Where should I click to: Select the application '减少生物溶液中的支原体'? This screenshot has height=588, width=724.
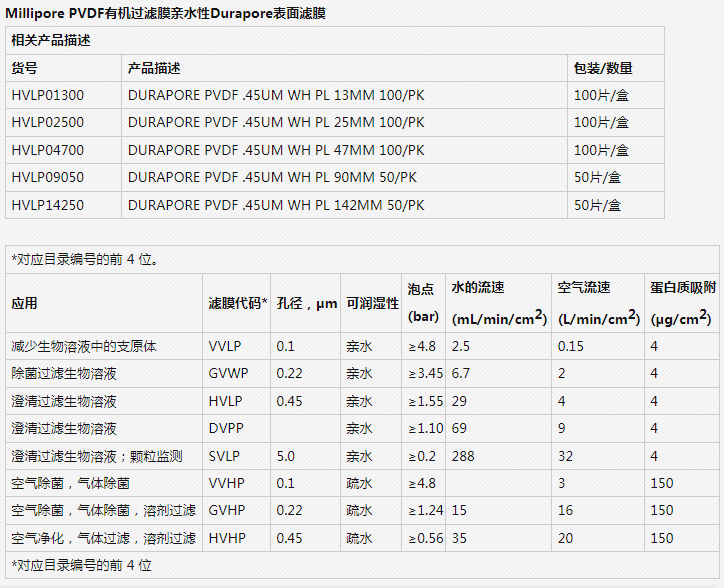click(x=84, y=346)
